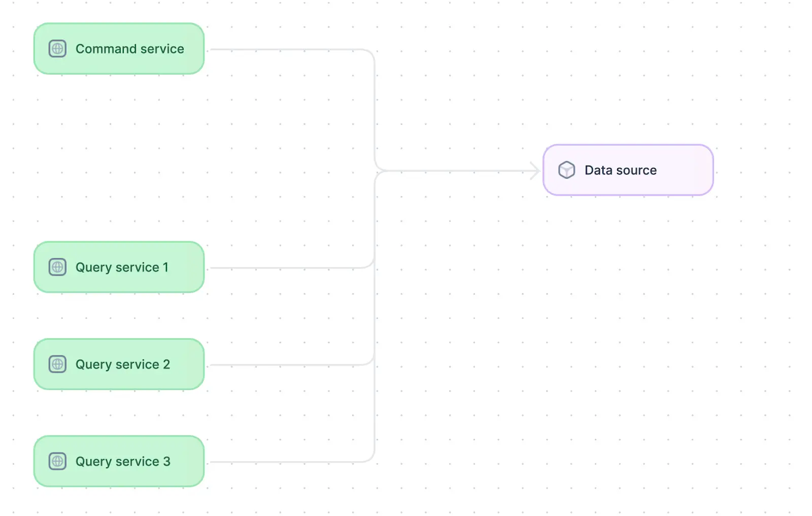Click the Data source cube icon
Viewport: 812px width, 516px height.
coord(566,170)
